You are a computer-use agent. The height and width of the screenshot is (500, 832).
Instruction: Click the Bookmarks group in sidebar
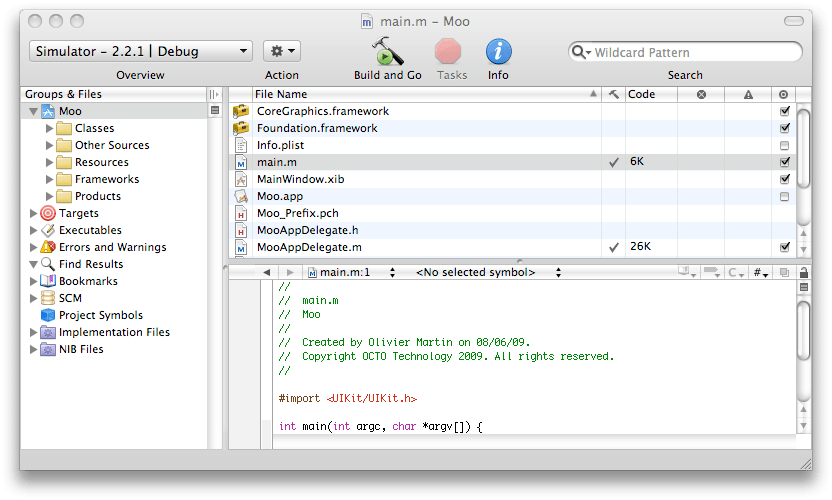(88, 281)
